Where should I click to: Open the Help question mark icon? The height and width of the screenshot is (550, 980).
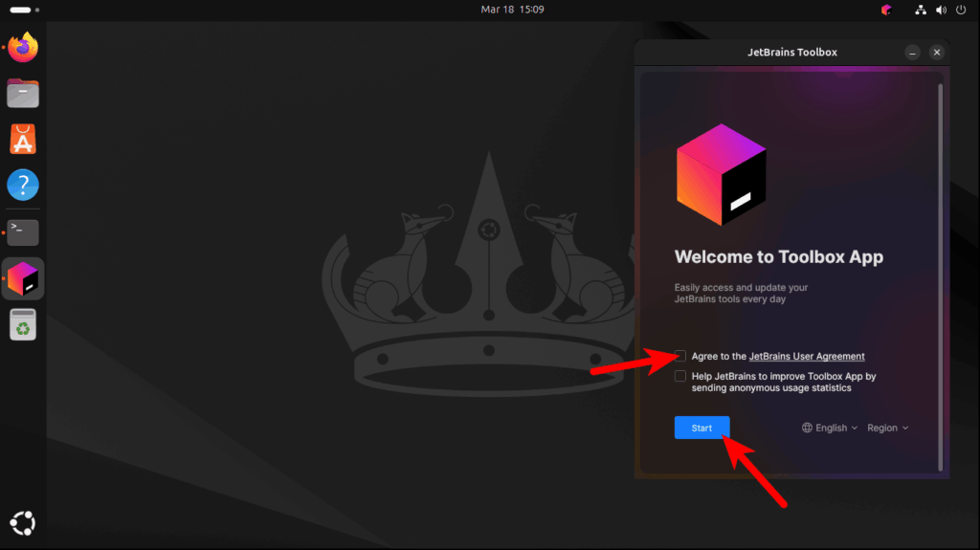(x=23, y=185)
